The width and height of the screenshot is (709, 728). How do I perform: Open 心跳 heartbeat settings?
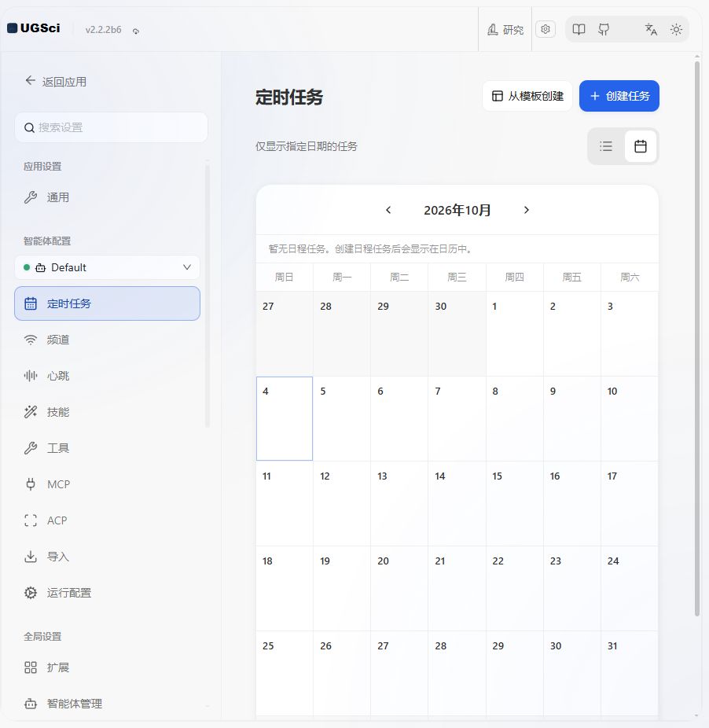click(x=107, y=376)
